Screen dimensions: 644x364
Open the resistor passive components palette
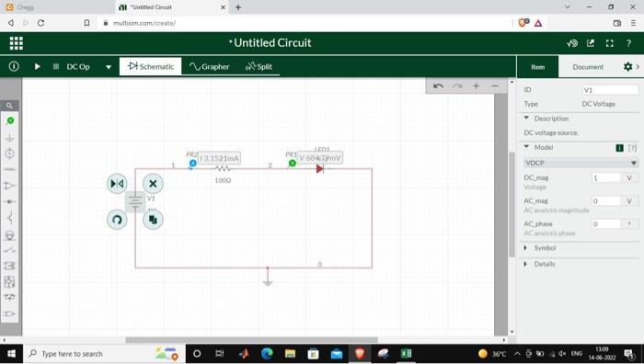coord(9,169)
